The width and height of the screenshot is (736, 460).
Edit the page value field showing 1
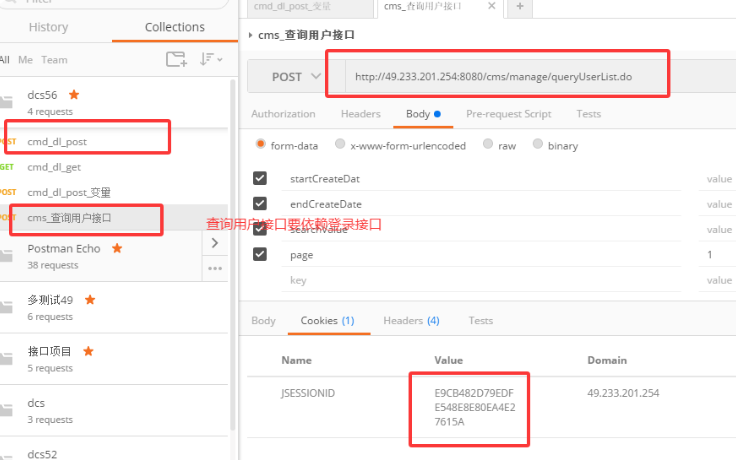pos(717,255)
